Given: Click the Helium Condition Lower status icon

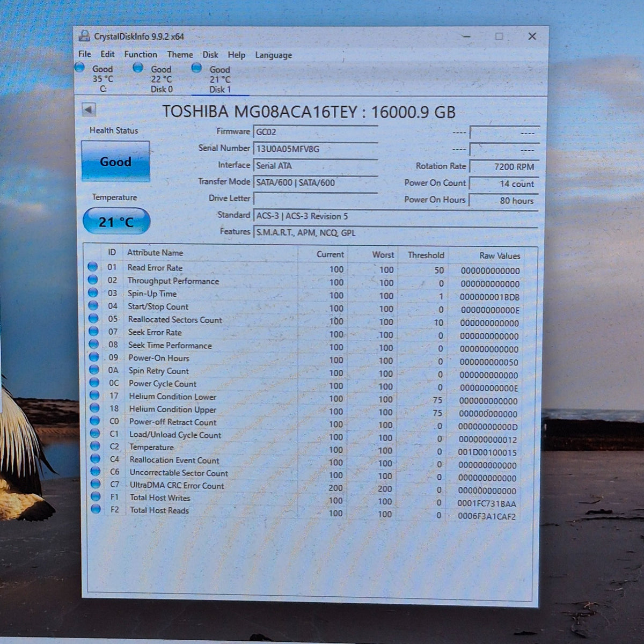Looking at the screenshot, I should click(x=94, y=396).
